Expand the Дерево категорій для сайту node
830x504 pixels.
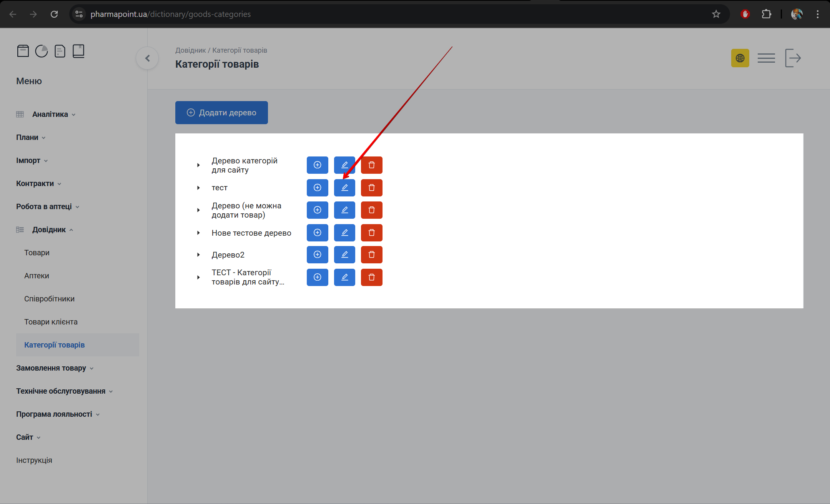pos(198,165)
